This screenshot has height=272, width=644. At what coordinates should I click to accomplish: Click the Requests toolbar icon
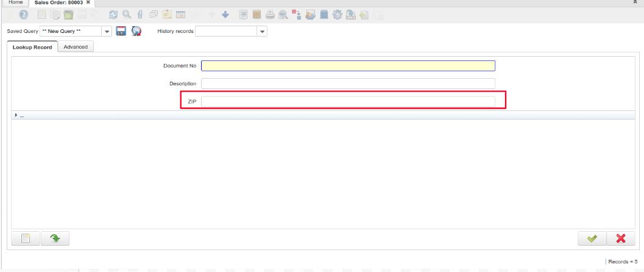[310, 15]
